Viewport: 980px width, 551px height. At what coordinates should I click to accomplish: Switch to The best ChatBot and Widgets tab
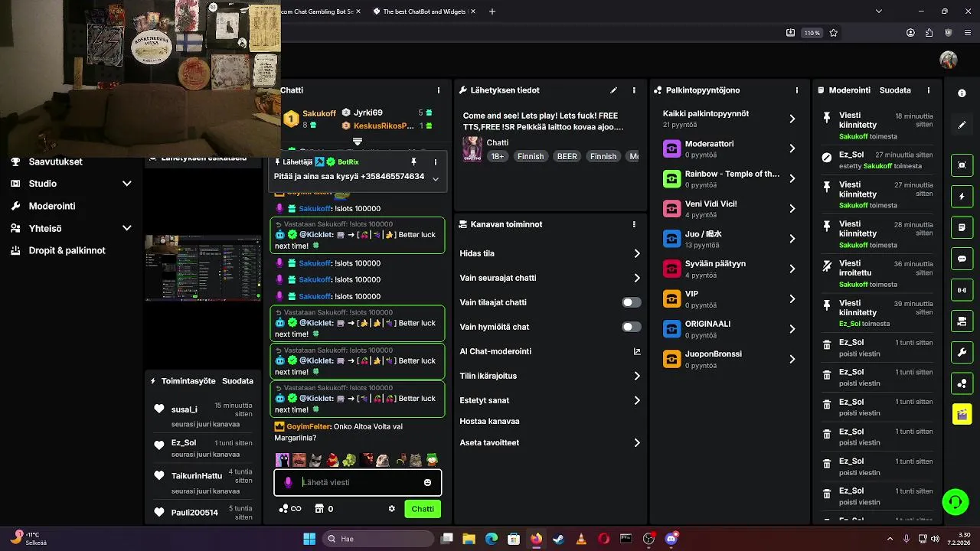[x=424, y=11]
